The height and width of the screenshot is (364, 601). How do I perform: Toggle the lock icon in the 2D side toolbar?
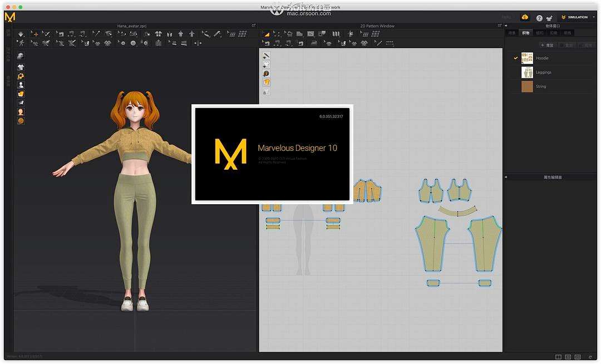point(265,92)
